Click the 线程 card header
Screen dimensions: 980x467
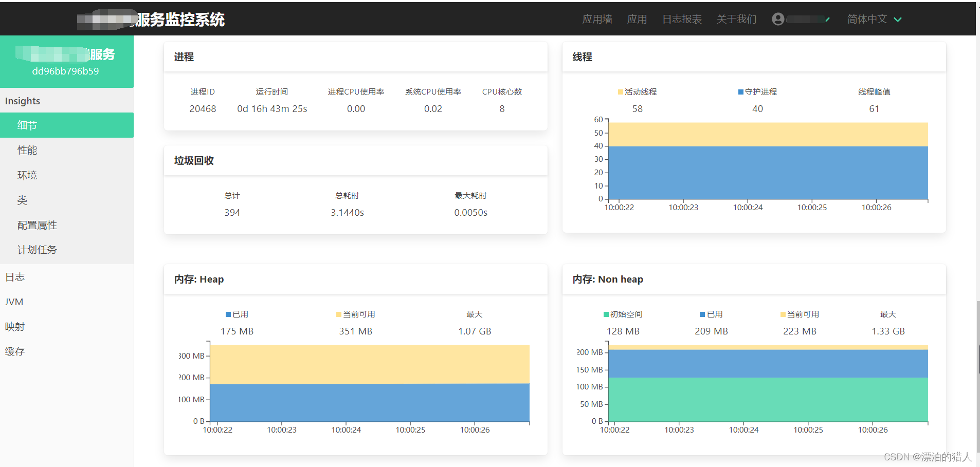point(754,57)
